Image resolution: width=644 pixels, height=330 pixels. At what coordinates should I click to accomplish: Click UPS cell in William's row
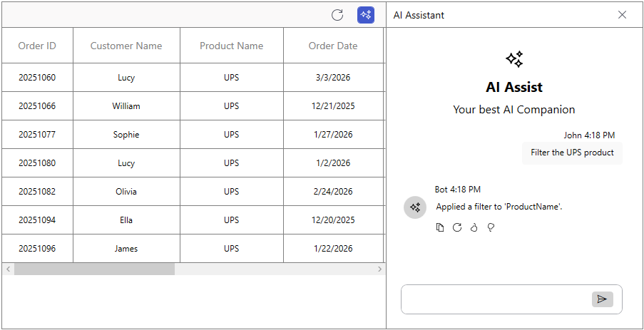(x=232, y=106)
